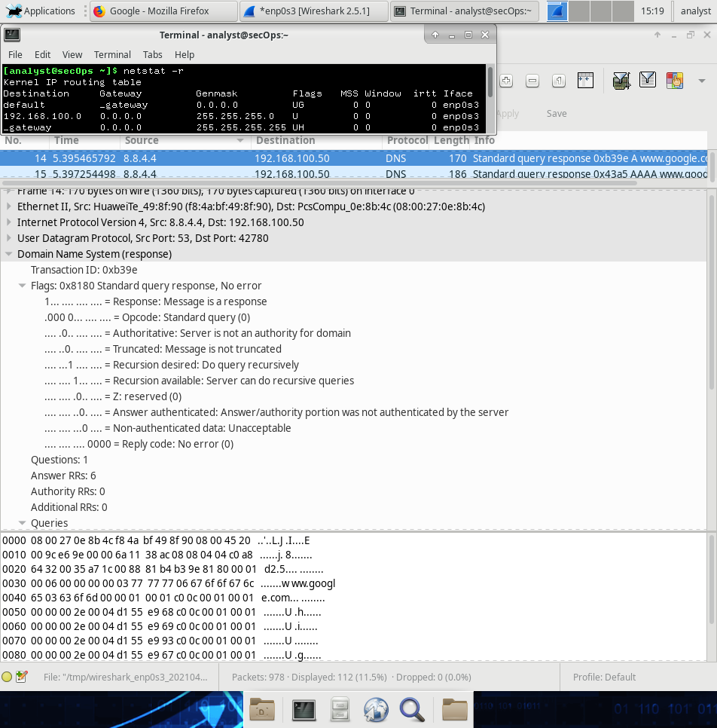
Task: Switch to the second workspace
Action: (579, 11)
